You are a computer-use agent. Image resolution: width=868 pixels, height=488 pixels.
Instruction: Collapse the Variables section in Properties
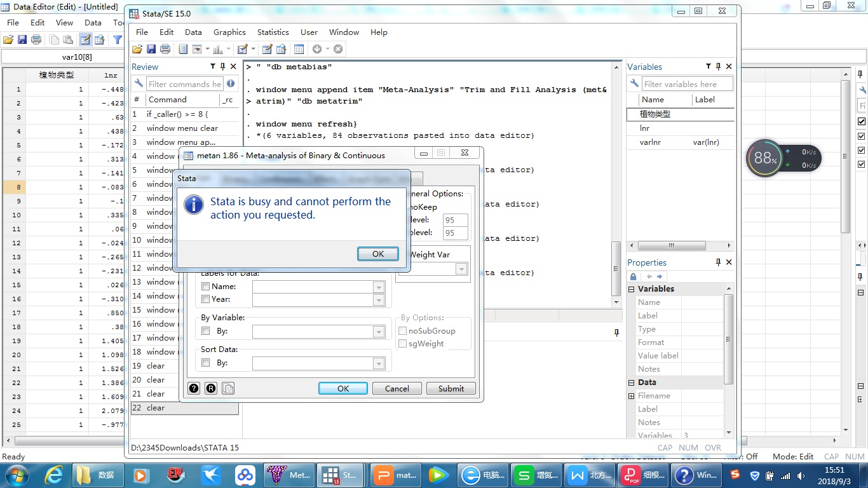pos(632,289)
